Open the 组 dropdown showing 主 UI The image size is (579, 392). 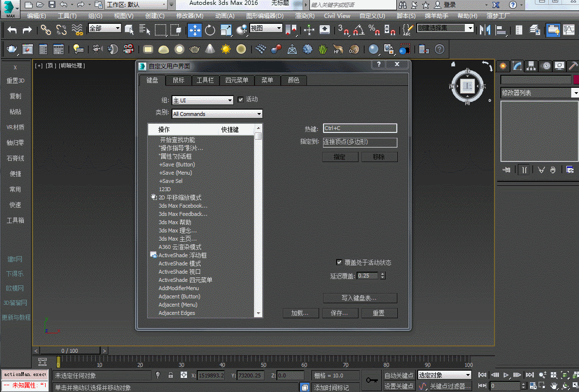click(203, 100)
